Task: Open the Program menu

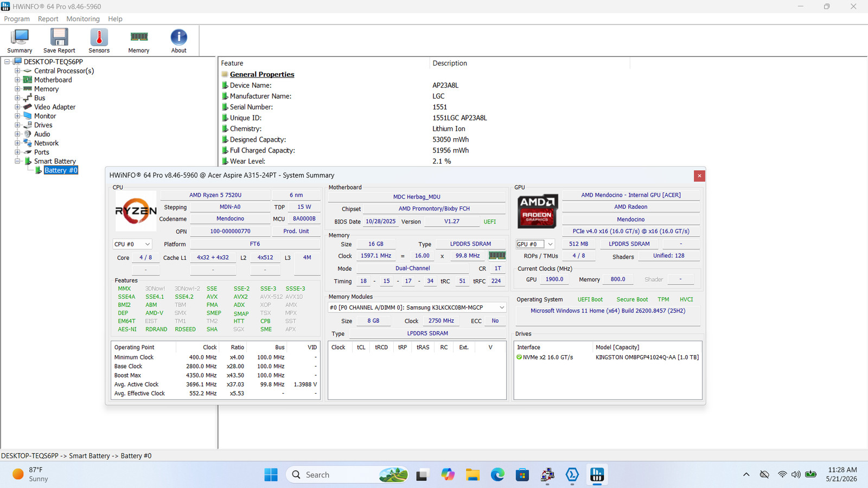Action: tap(17, 19)
